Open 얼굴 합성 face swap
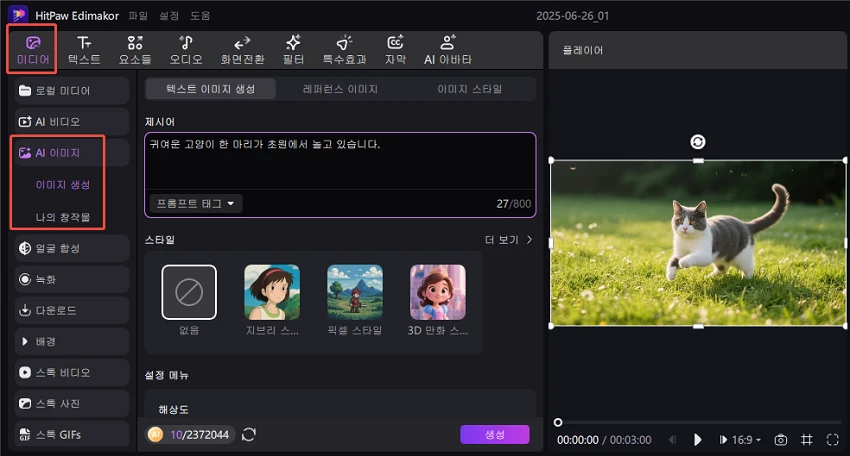This screenshot has height=456, width=850. 72,248
